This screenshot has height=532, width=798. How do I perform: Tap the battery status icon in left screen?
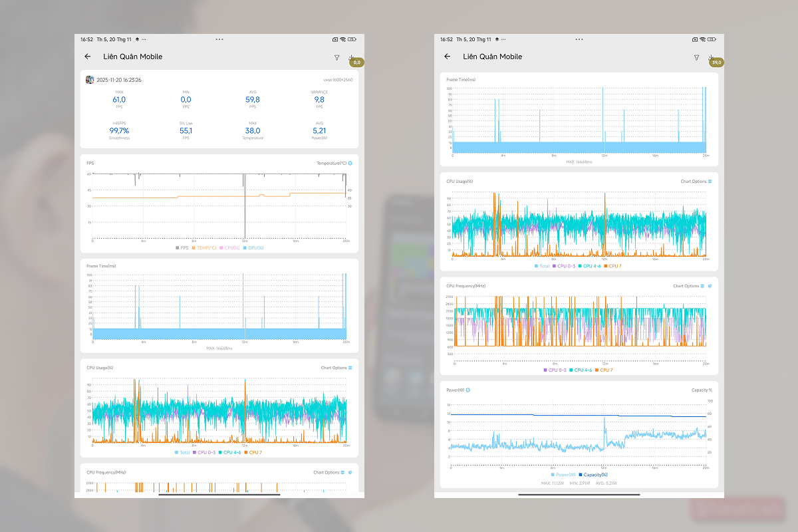pos(352,39)
